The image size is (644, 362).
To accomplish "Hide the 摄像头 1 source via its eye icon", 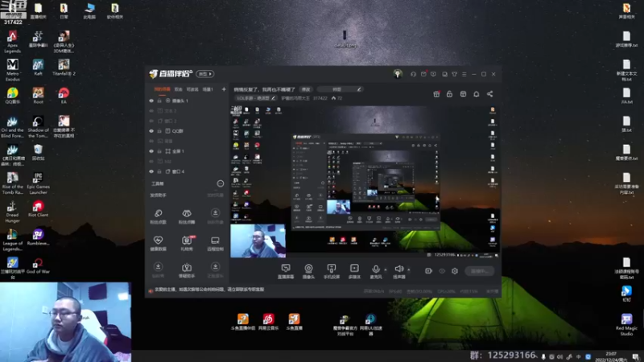I will (151, 101).
